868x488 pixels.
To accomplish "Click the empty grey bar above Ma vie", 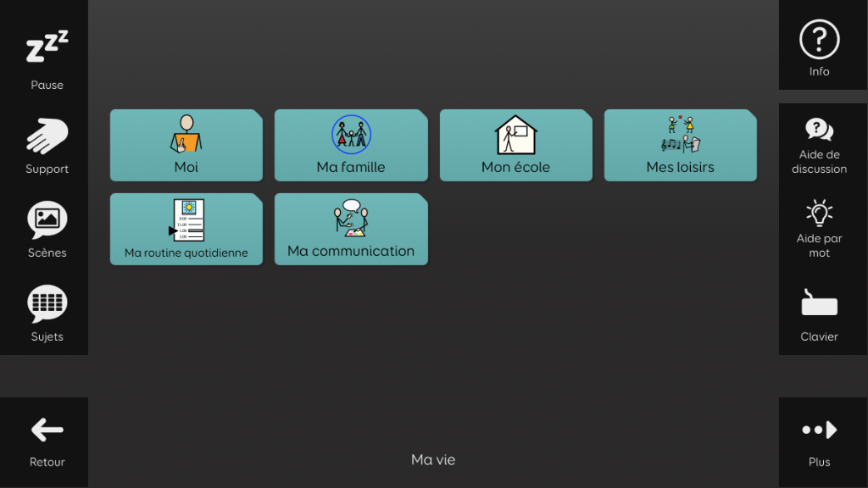I will pos(433,375).
